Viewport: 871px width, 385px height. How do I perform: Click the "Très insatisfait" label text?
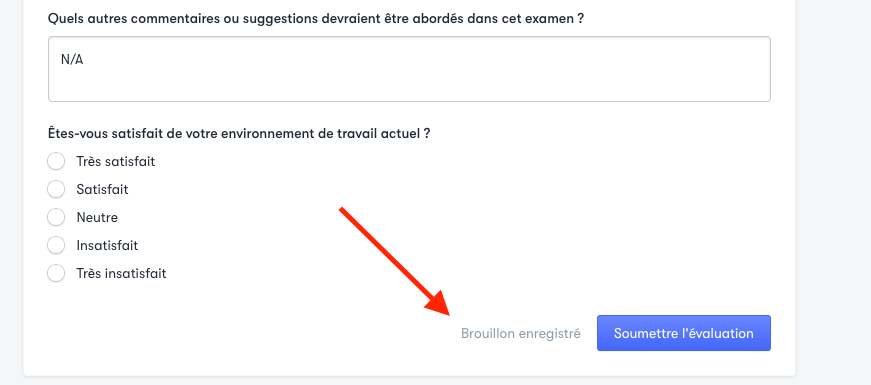pos(121,273)
